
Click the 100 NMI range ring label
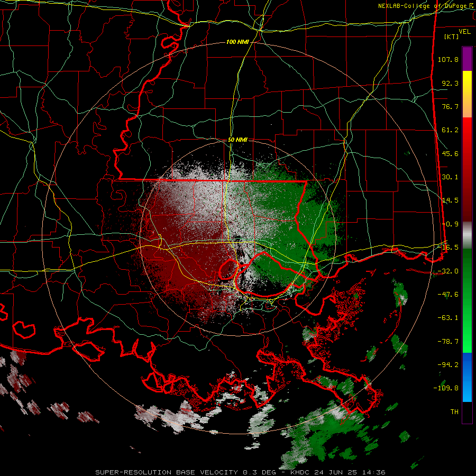click(x=237, y=42)
